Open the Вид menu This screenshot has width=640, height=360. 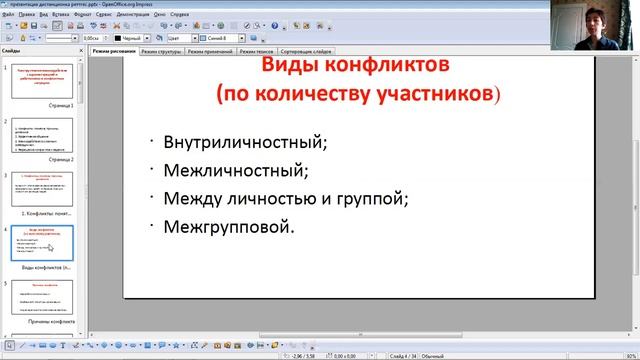[43, 14]
